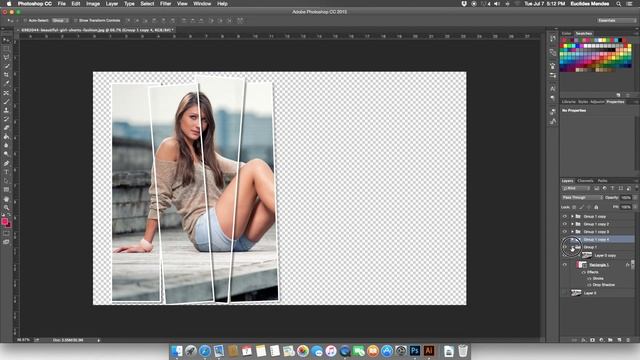Viewport: 640px width, 360px height.
Task: Toggle Effects visibility under Rectangle 1
Action: tap(584, 272)
